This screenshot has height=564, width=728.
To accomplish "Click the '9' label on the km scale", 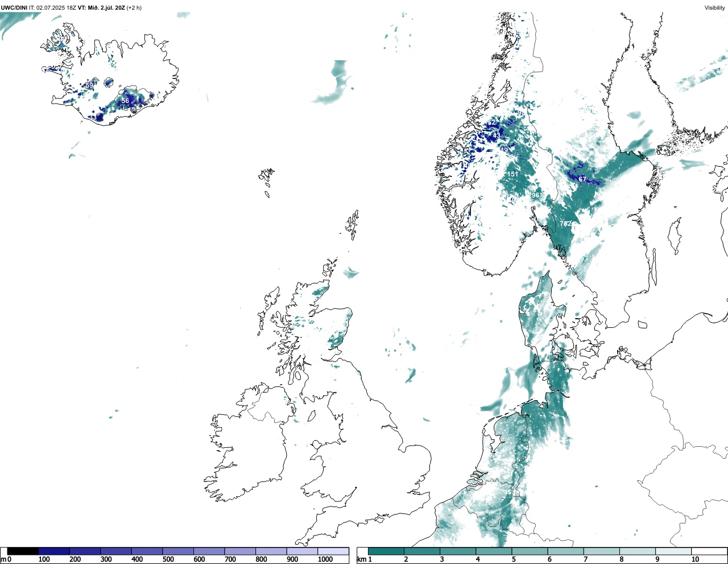I will pos(657,559).
